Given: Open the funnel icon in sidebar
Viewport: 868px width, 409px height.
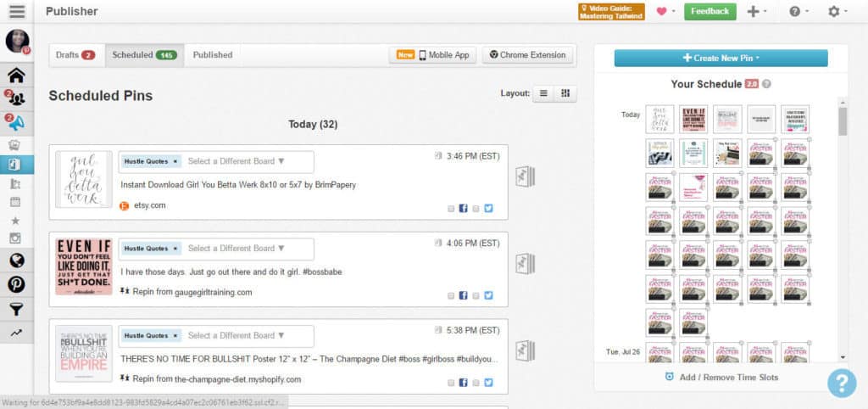Looking at the screenshot, I should (17, 309).
